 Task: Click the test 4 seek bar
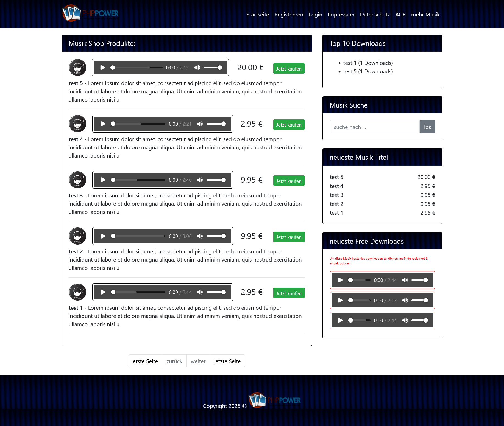click(x=139, y=124)
